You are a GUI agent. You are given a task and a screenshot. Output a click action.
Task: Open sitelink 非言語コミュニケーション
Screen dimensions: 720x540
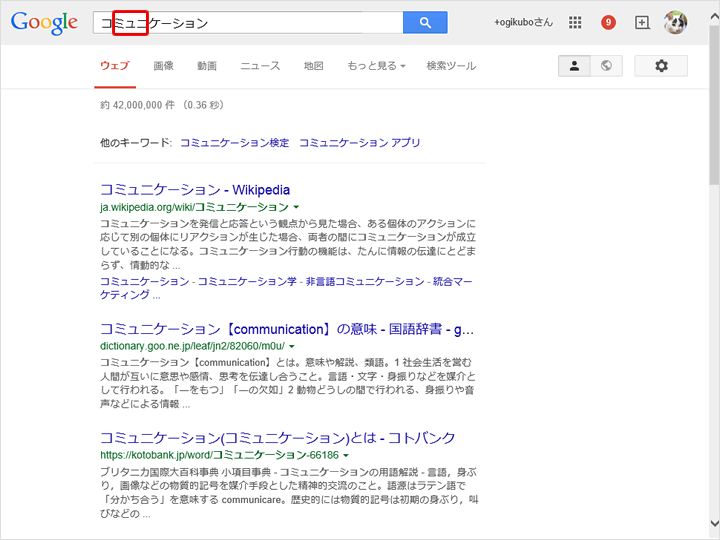point(365,281)
